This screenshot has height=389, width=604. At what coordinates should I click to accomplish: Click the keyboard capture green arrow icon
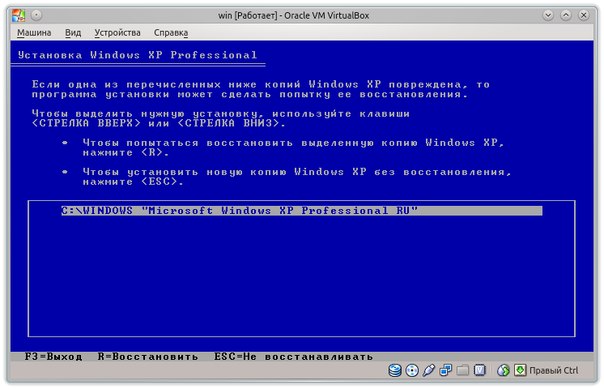pos(520,371)
